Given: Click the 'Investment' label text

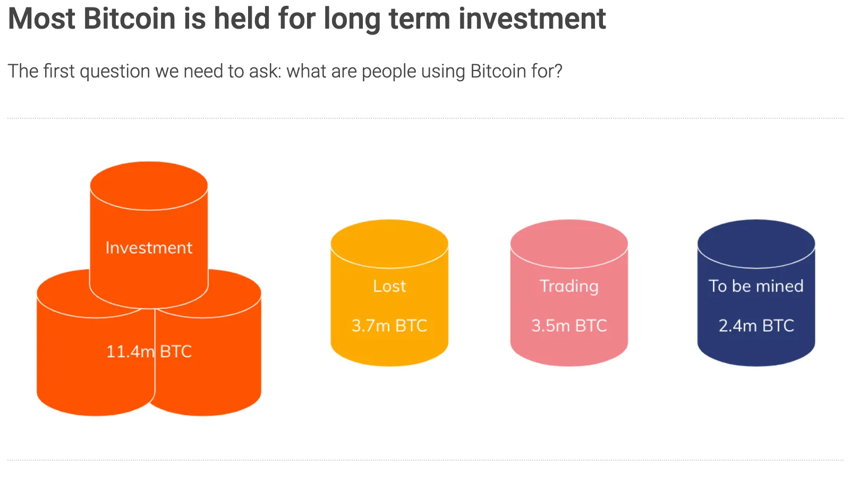Looking at the screenshot, I should tap(149, 248).
